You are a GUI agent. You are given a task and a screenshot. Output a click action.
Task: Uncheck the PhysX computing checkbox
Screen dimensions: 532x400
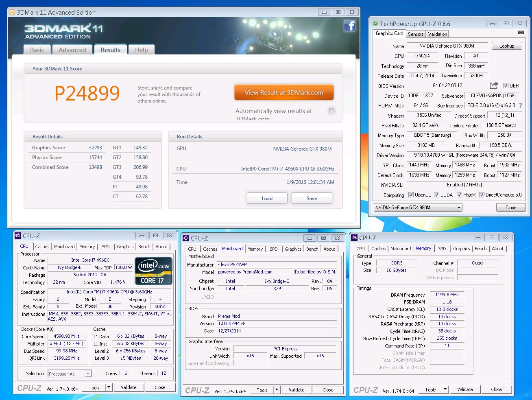coord(459,195)
